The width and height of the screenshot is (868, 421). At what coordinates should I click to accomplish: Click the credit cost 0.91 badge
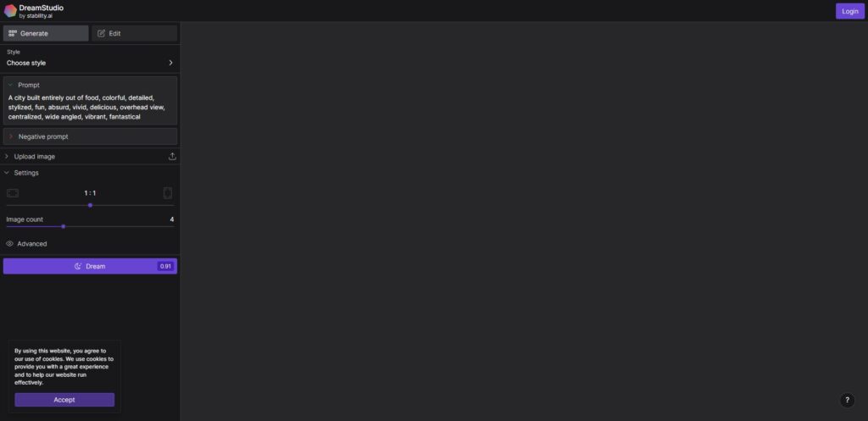tap(165, 266)
